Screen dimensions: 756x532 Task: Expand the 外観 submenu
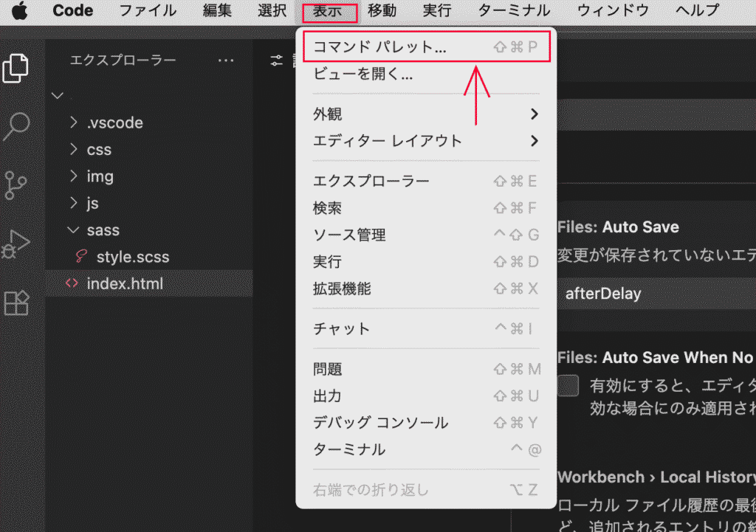(425, 114)
